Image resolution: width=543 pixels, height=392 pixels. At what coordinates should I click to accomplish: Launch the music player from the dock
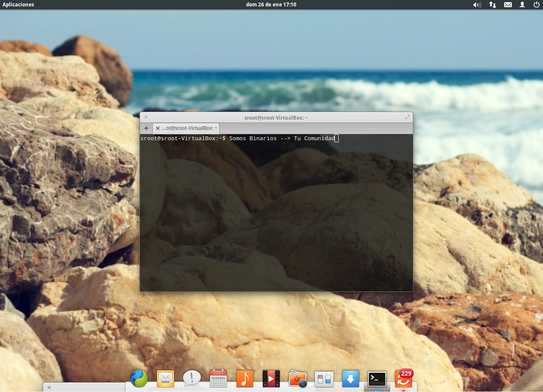click(x=245, y=378)
